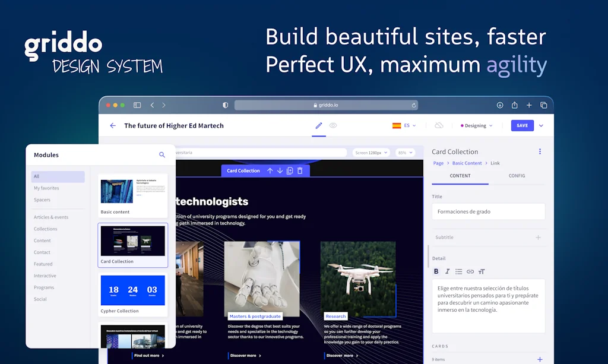Click the SAVE button
This screenshot has height=364, width=608.
[x=522, y=126]
